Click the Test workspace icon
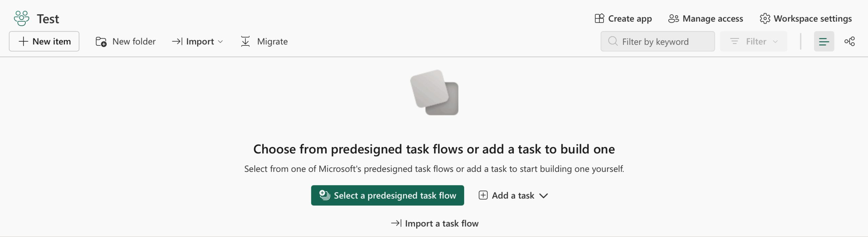The width and height of the screenshot is (868, 237). (21, 18)
